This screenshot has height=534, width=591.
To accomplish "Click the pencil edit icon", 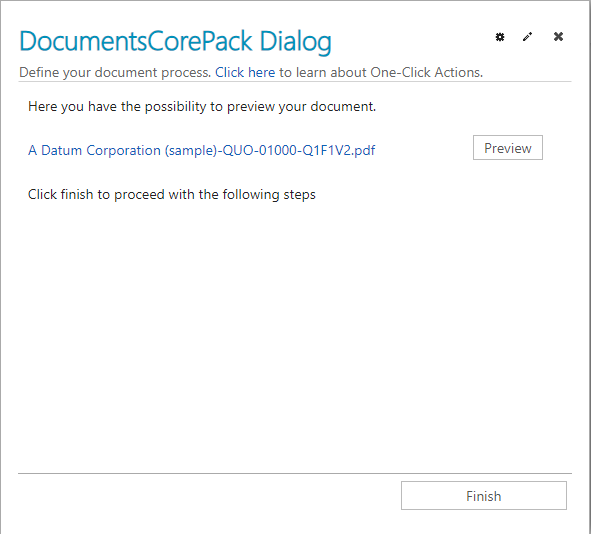I will 528,37.
